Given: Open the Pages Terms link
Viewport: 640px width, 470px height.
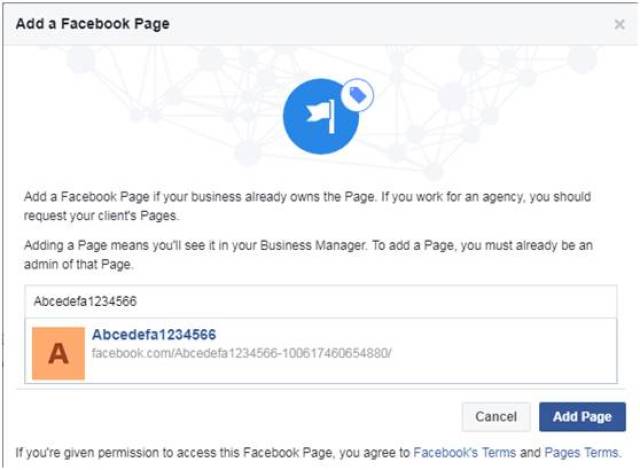Looking at the screenshot, I should (582, 452).
